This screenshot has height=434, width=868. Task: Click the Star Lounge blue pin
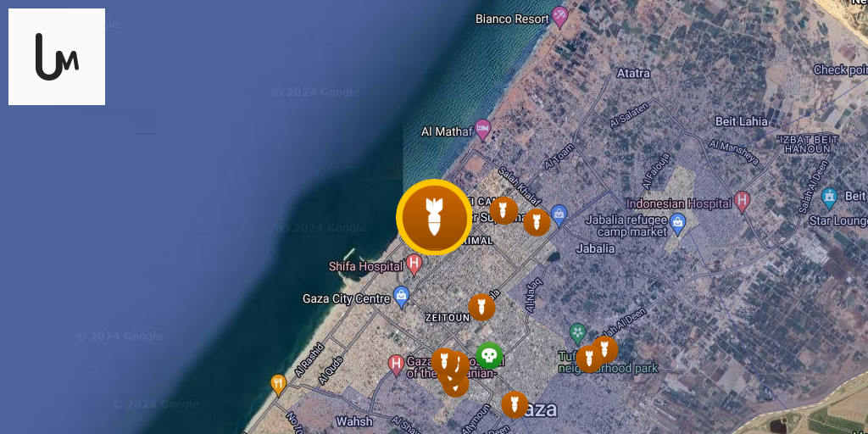tap(829, 198)
